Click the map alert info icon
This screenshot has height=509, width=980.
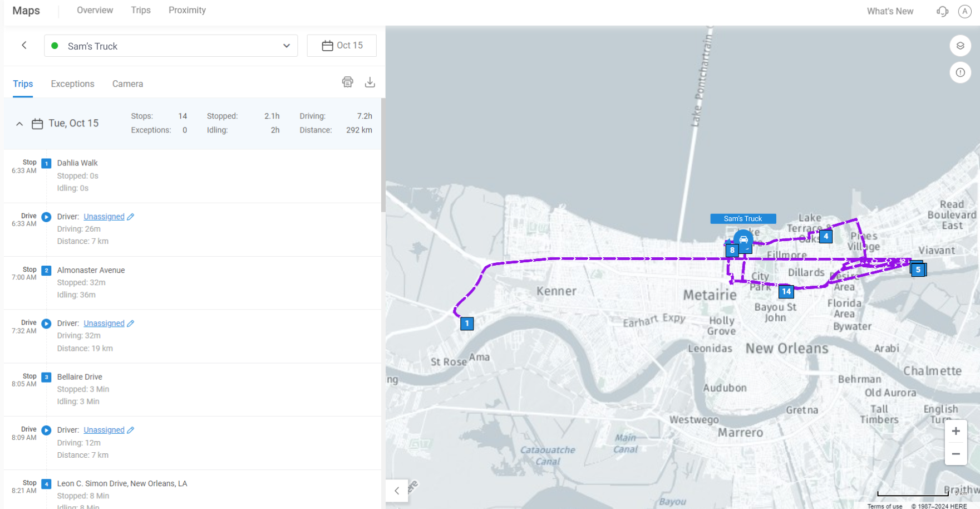960,72
